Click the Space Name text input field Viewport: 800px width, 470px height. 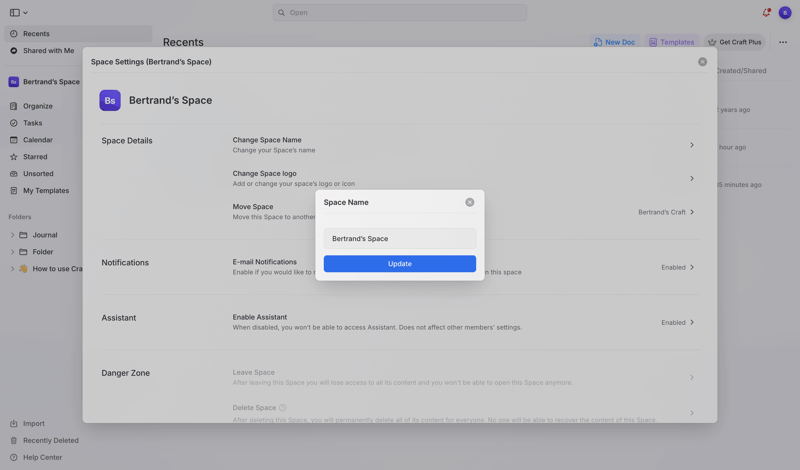point(399,239)
